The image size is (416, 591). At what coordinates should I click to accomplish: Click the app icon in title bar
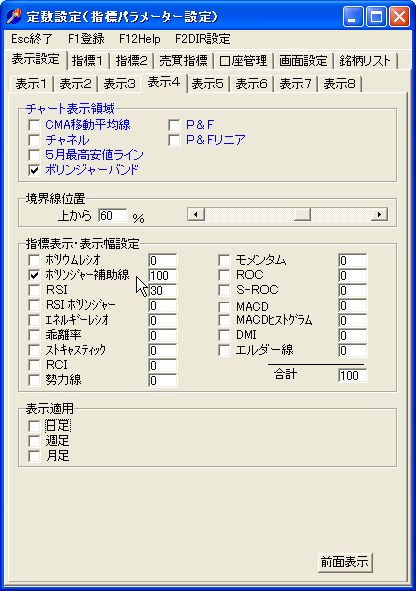tap(15, 17)
